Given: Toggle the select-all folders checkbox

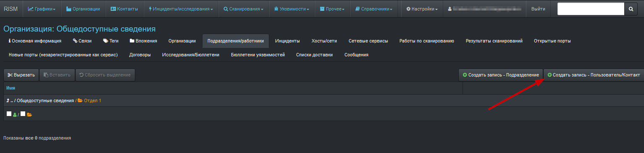Looking at the screenshot, I should coord(23,114).
